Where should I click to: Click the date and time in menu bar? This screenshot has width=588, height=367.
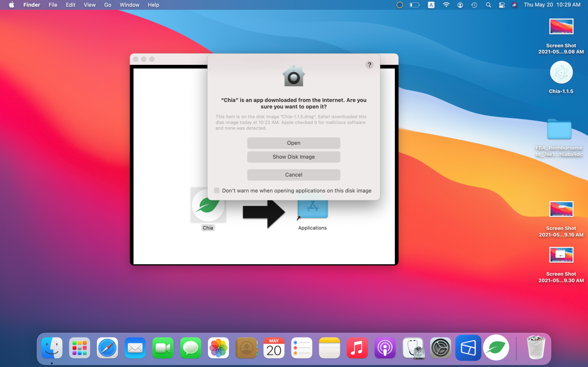click(x=552, y=5)
